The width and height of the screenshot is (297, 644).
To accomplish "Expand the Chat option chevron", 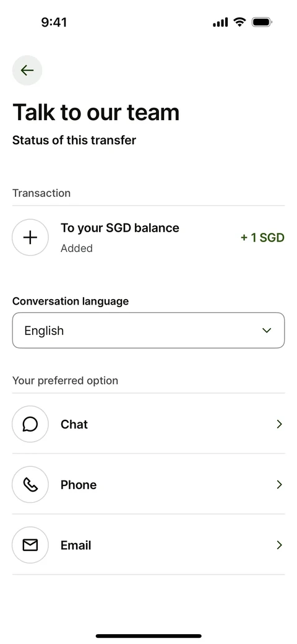I will [279, 424].
